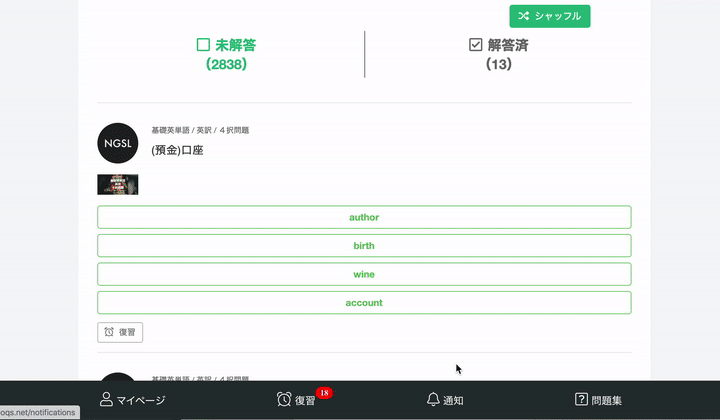
Task: Select the answer option "wine"
Action: 364,274
